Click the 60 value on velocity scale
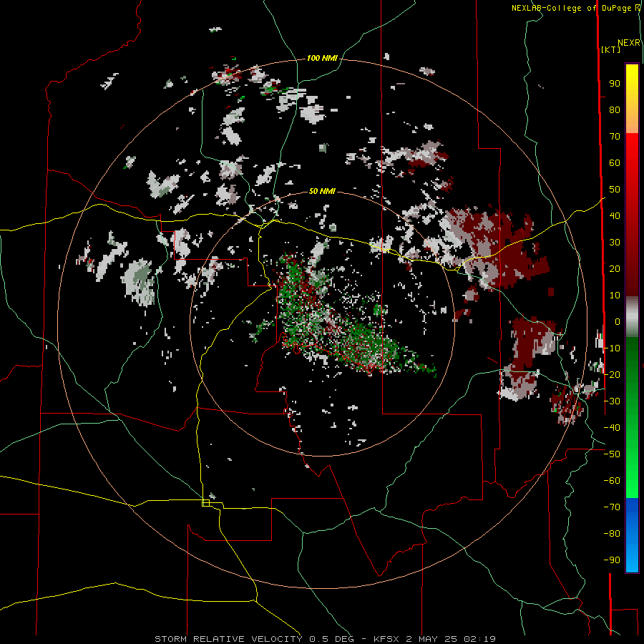Viewport: 644px width, 644px height. click(x=615, y=163)
